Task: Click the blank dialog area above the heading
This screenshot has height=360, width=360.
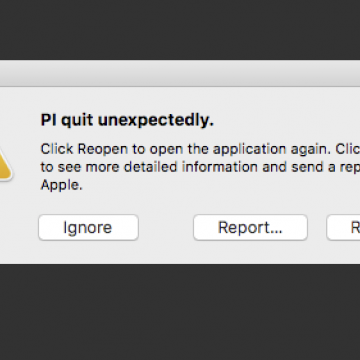Action: 180,99
